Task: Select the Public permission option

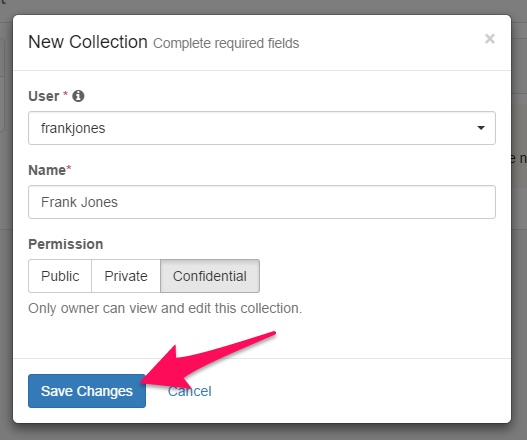Action: (60, 276)
